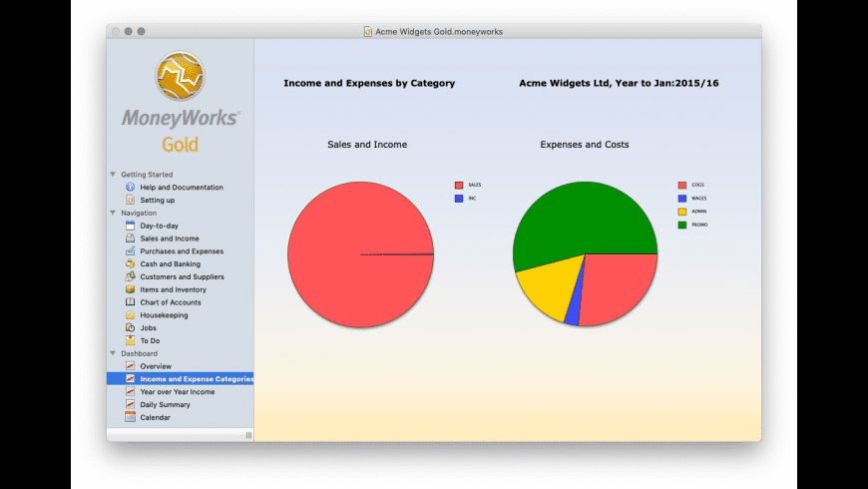Click the Navigation section header
The height and width of the screenshot is (489, 868).
(139, 213)
